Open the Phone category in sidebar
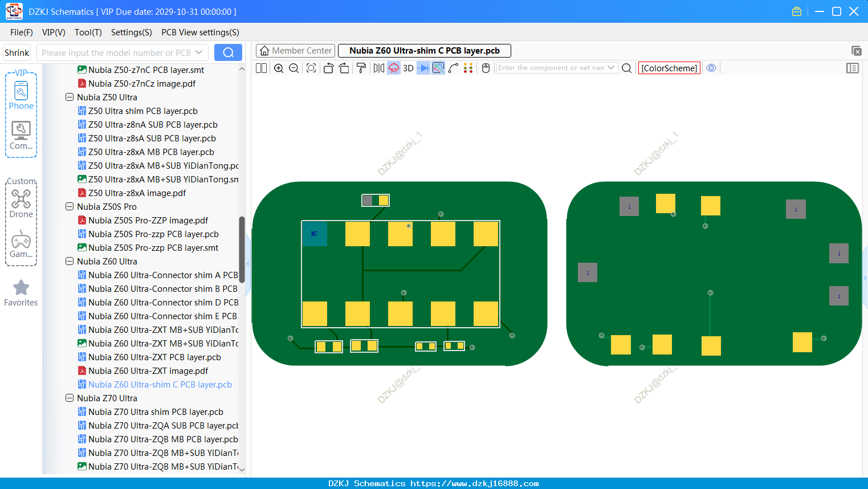 pos(21,95)
